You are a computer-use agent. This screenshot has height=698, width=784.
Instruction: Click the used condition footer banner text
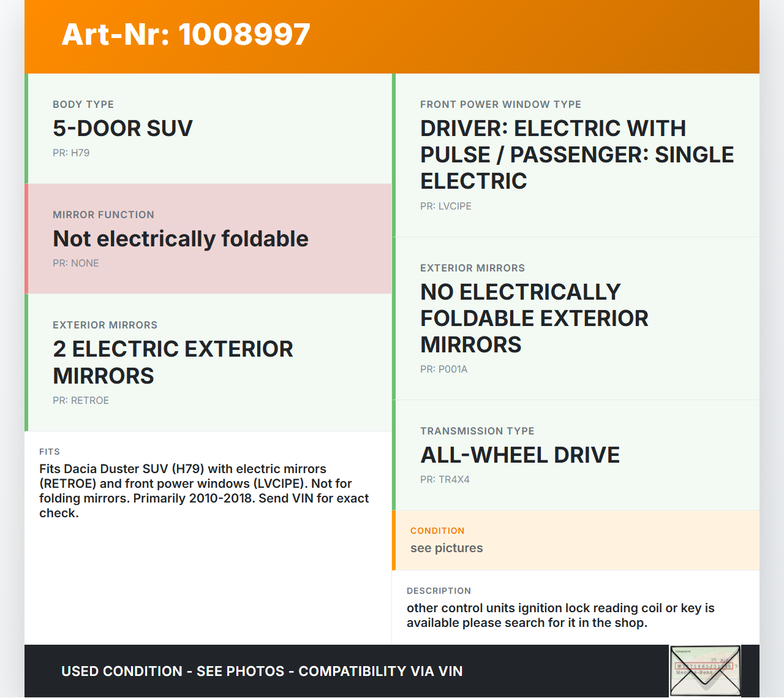point(262,672)
